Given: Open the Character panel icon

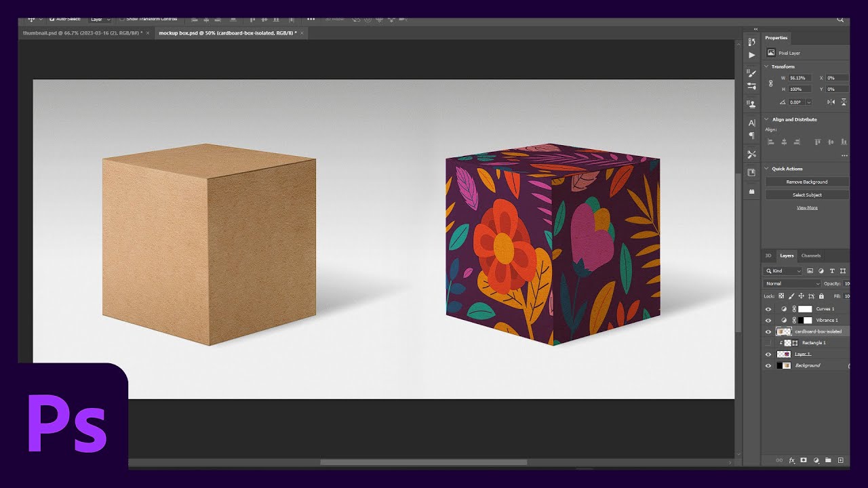Looking at the screenshot, I should click(x=751, y=123).
